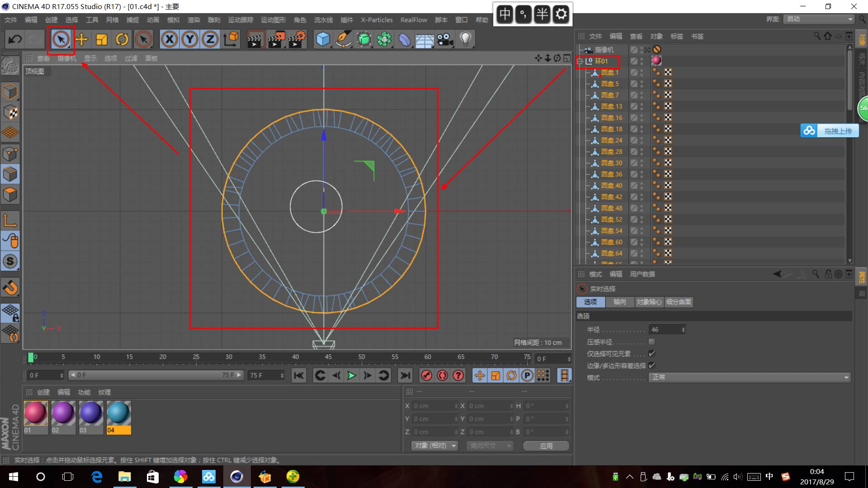
Task: Click the radius value field
Action: tap(665, 330)
